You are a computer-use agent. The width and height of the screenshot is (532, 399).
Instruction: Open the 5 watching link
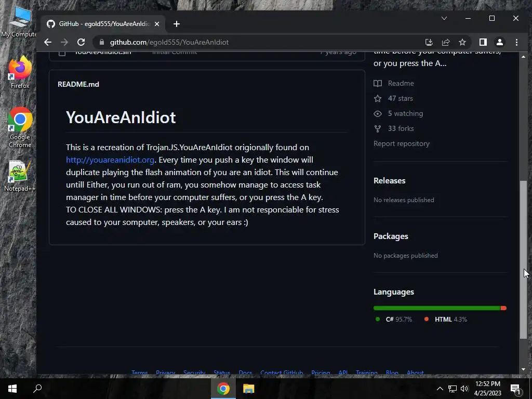398,113
